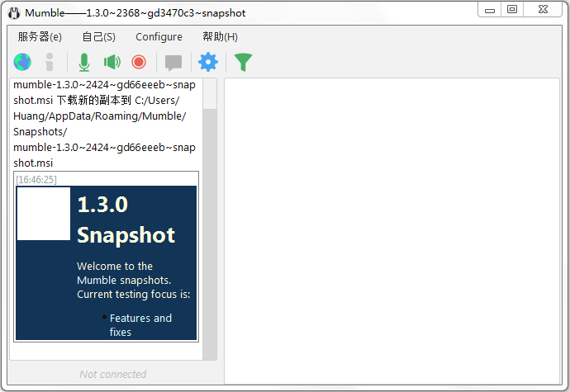
Task: Open comment via speech bubble icon
Action: (173, 62)
